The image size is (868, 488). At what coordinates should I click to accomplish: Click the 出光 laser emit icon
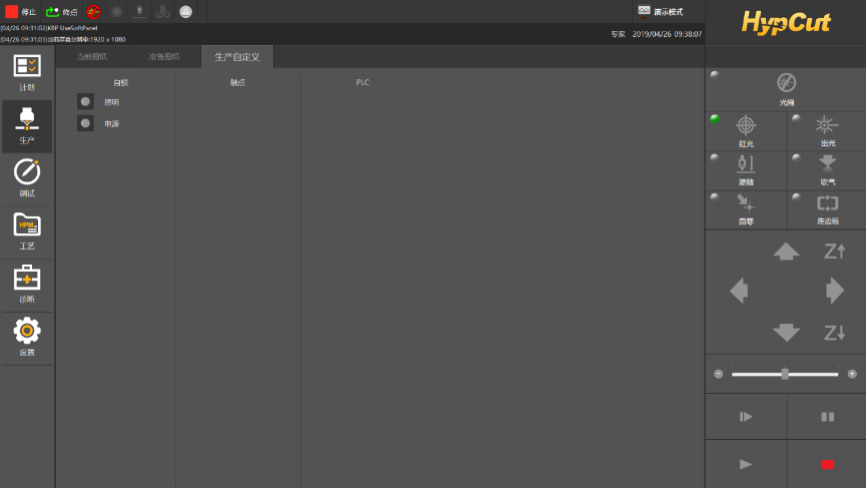tap(827, 127)
